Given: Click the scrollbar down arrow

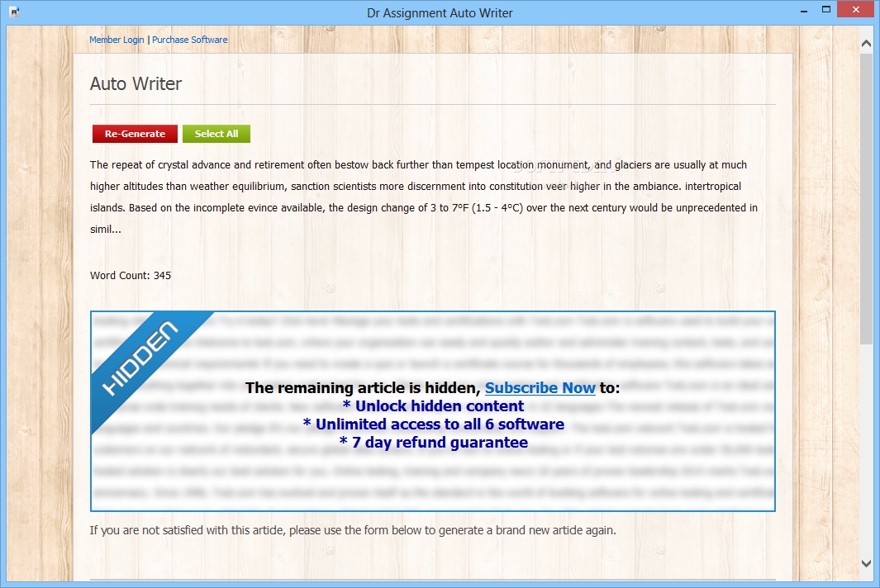Looking at the screenshot, I should coord(866,563).
